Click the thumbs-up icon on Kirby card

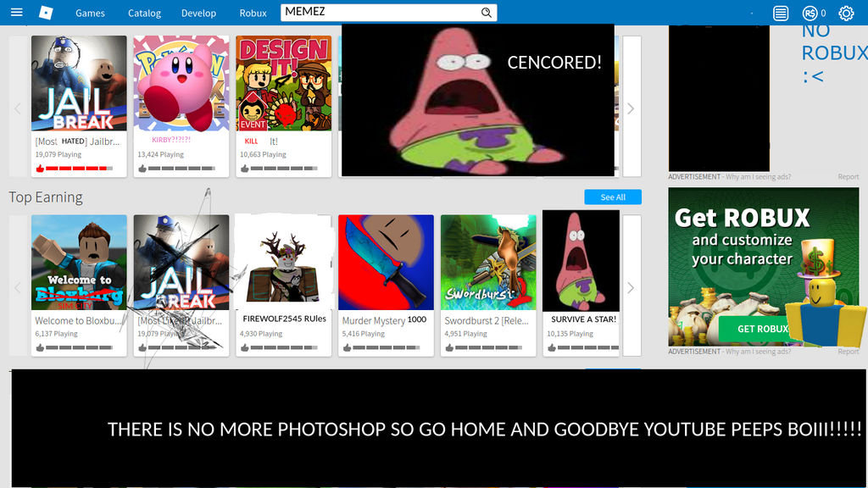tap(142, 169)
